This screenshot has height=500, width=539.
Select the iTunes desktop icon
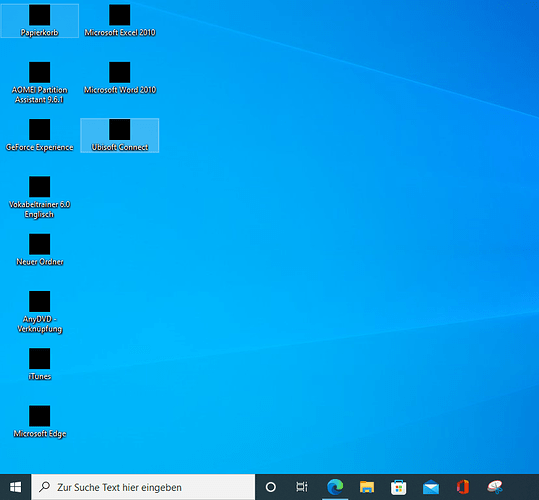40,364
